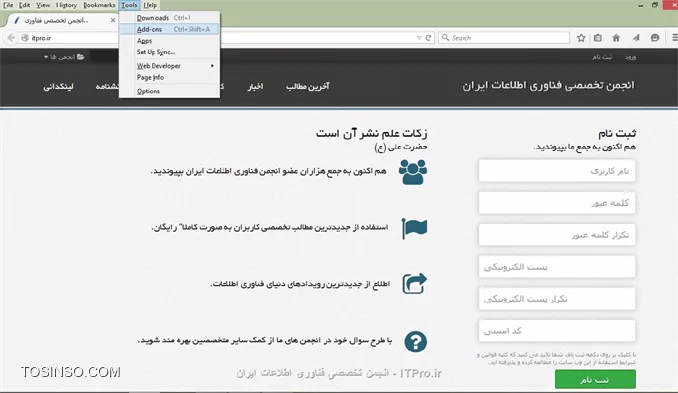678x393 pixels.
Task: Focus the نام کاربری username field
Action: pyautogui.click(x=557, y=171)
